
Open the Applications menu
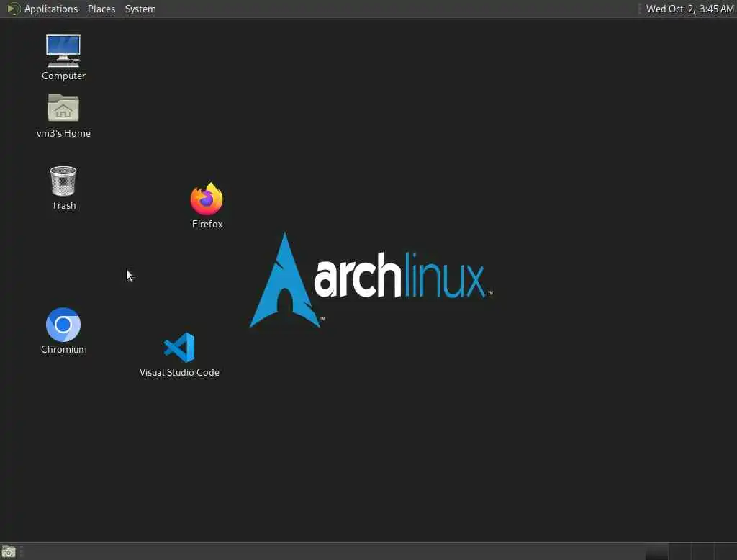click(x=51, y=9)
